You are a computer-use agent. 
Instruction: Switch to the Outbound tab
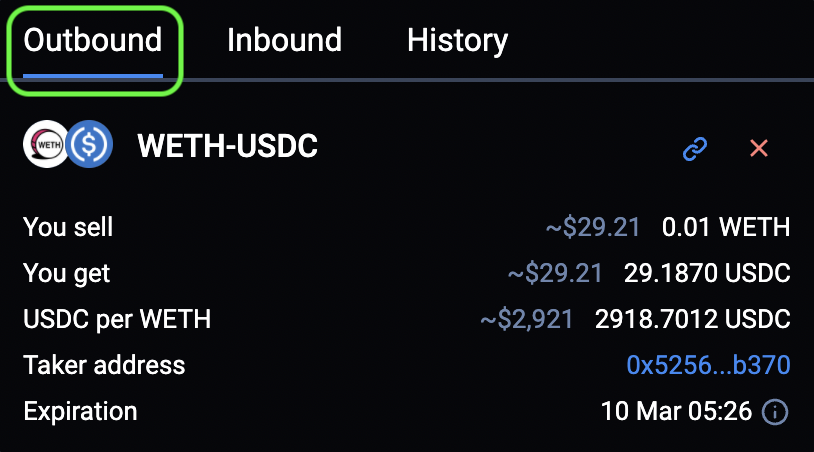point(93,41)
